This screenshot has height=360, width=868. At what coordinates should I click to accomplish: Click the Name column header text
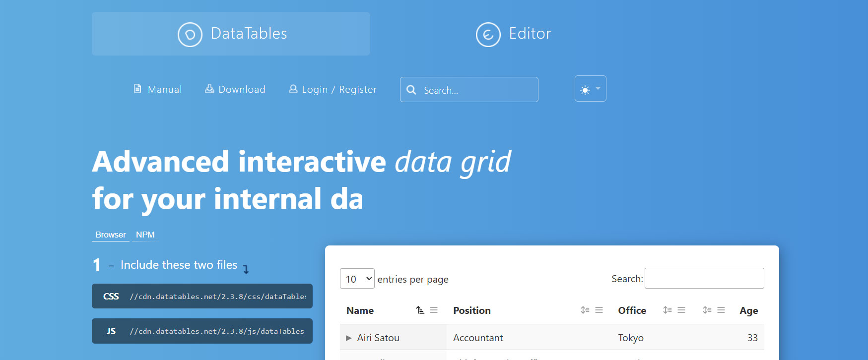(x=360, y=310)
